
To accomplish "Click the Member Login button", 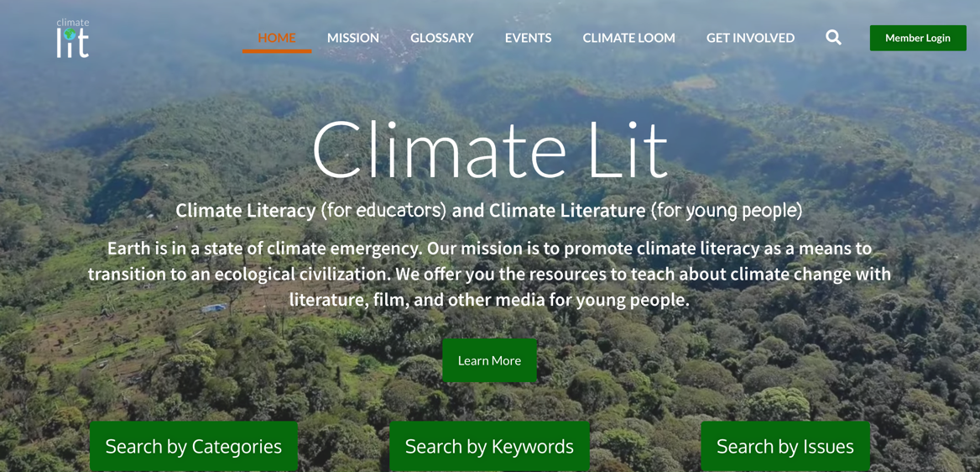I will (918, 38).
